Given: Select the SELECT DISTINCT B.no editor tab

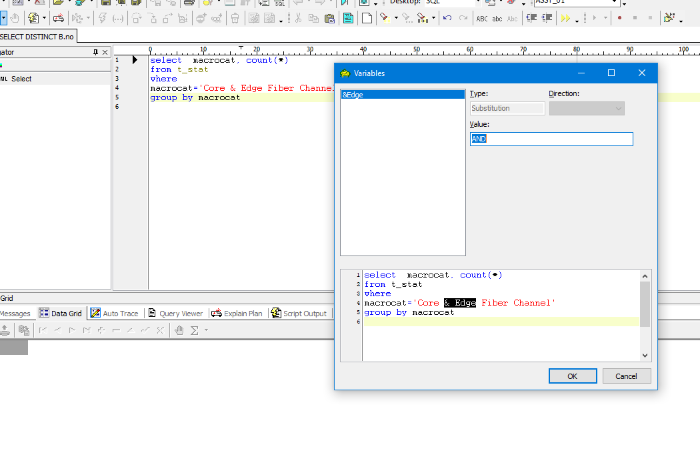Looking at the screenshot, I should click(38, 37).
